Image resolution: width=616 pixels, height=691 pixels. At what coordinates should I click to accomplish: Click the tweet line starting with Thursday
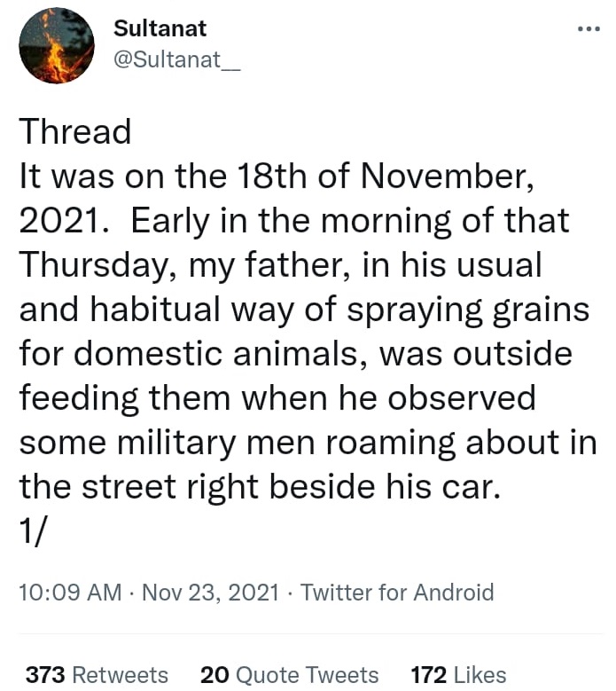[280, 265]
